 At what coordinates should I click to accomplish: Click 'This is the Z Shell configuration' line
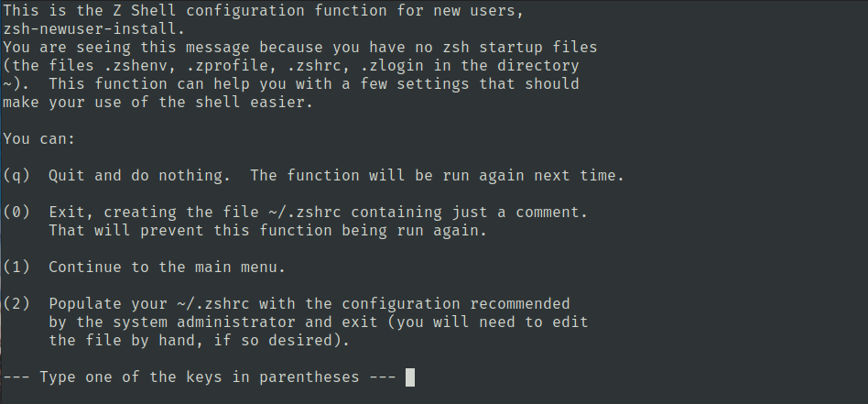[x=263, y=10]
